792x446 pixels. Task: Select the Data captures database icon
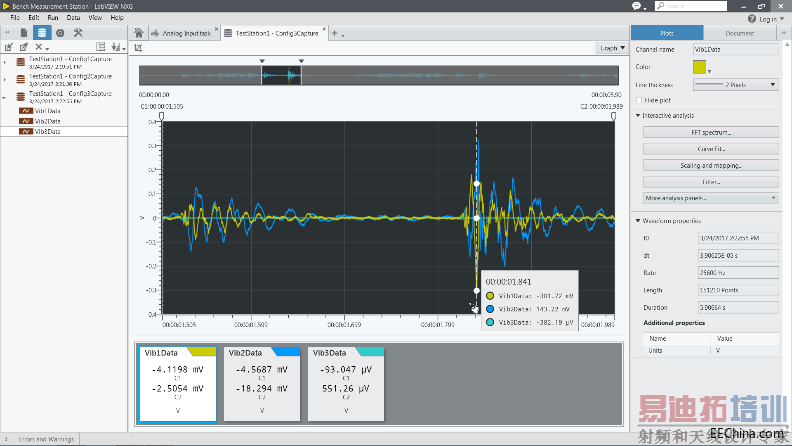42,33
